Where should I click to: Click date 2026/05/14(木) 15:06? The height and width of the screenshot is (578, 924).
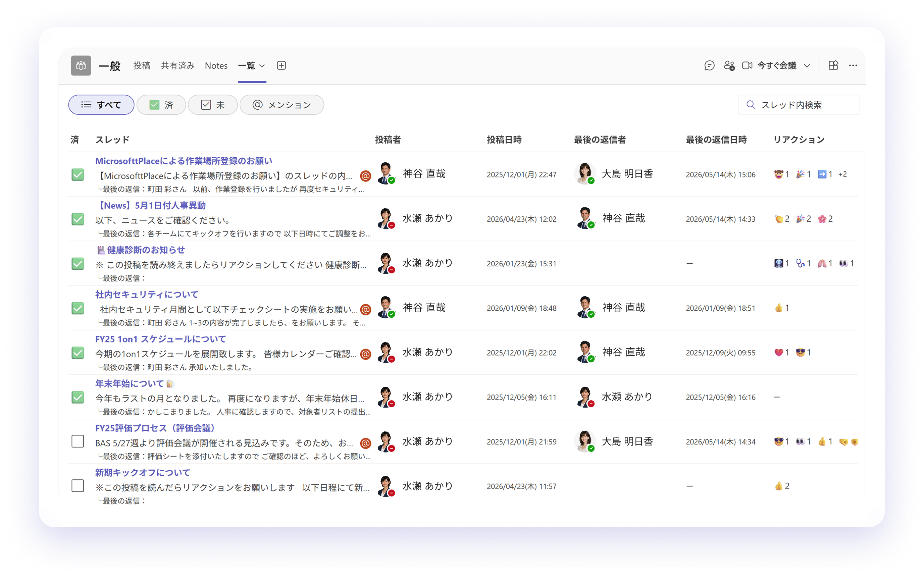click(720, 175)
